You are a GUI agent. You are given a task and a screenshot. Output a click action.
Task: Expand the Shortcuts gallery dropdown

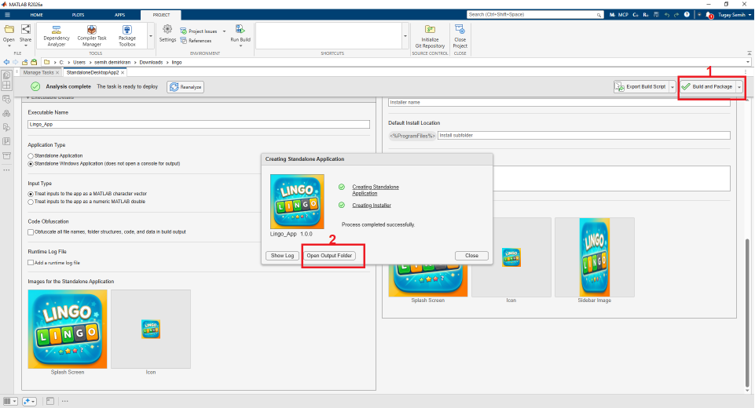[405, 36]
